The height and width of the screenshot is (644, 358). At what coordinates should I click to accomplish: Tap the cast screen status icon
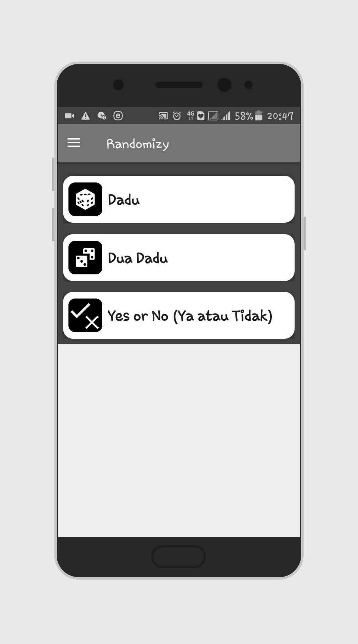click(x=163, y=116)
